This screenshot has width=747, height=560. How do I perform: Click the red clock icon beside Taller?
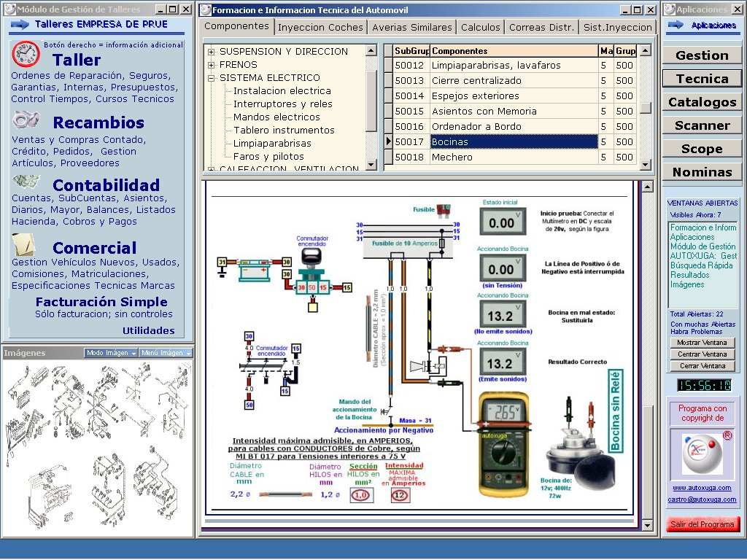coord(26,54)
